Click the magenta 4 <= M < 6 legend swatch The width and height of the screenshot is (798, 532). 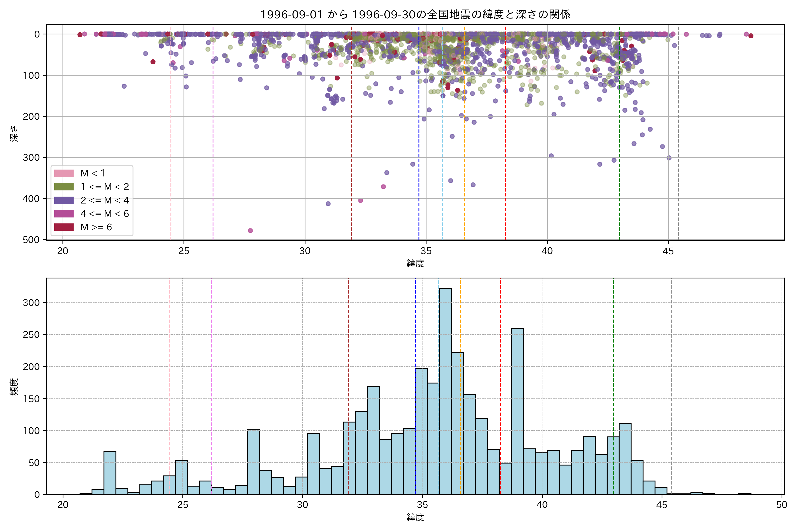click(x=64, y=213)
